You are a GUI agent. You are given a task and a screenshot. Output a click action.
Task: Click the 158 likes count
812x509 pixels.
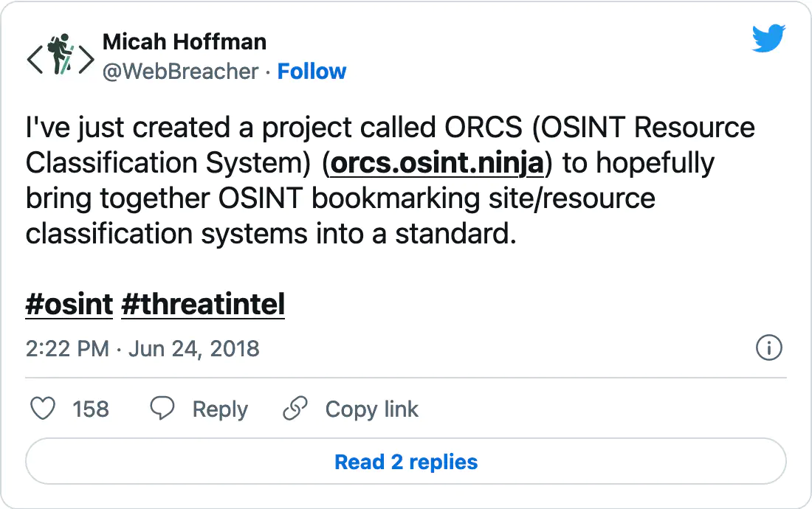pos(91,409)
